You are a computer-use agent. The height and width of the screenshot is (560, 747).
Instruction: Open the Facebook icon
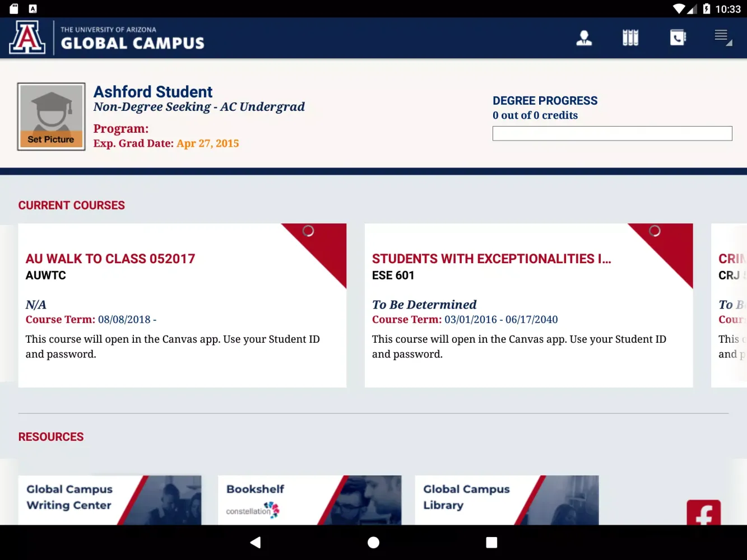[704, 514]
